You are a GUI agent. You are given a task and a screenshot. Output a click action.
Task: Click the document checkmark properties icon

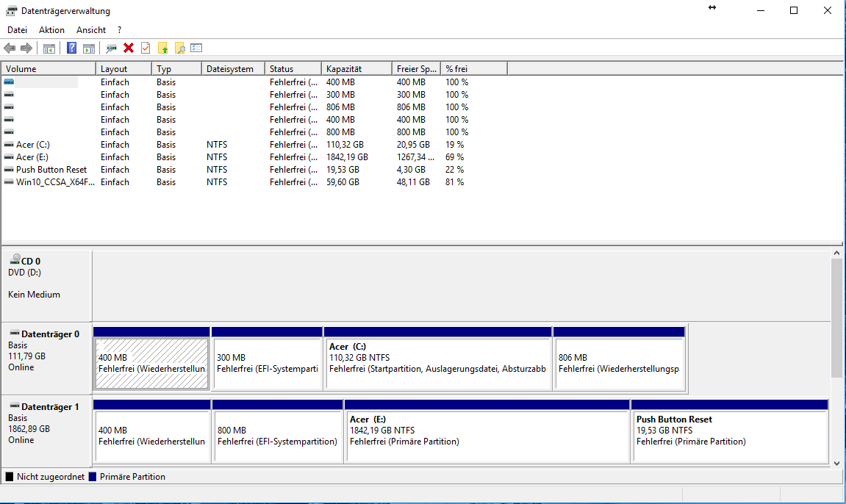pyautogui.click(x=146, y=48)
